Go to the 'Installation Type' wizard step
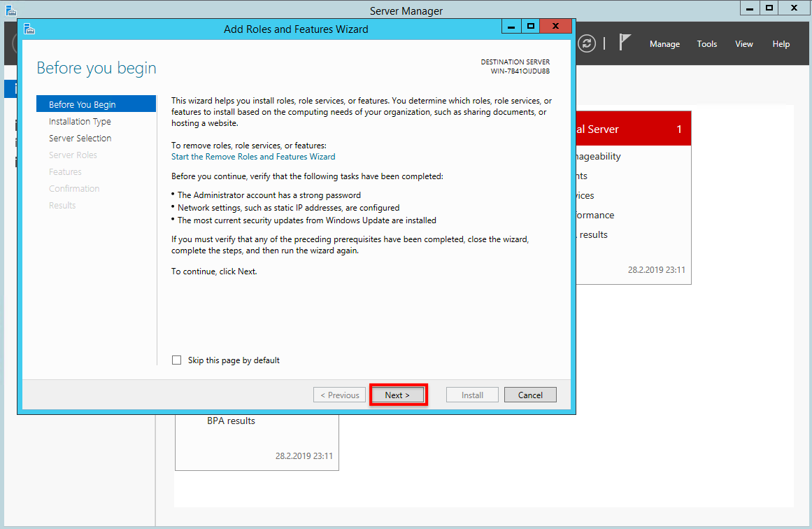This screenshot has height=529, width=812. pyautogui.click(x=80, y=121)
